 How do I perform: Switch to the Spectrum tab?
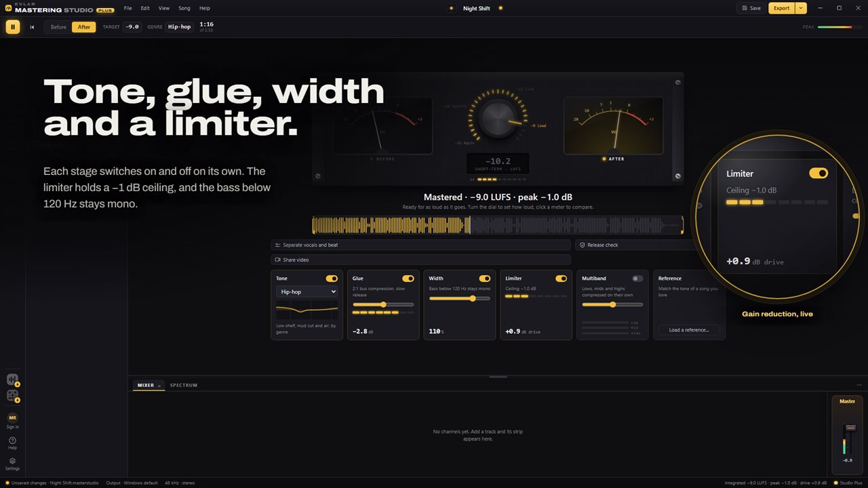[184, 385]
